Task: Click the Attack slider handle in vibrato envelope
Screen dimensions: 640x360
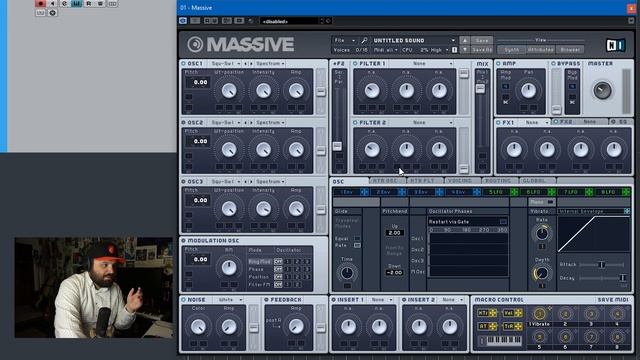Action: pyautogui.click(x=601, y=265)
